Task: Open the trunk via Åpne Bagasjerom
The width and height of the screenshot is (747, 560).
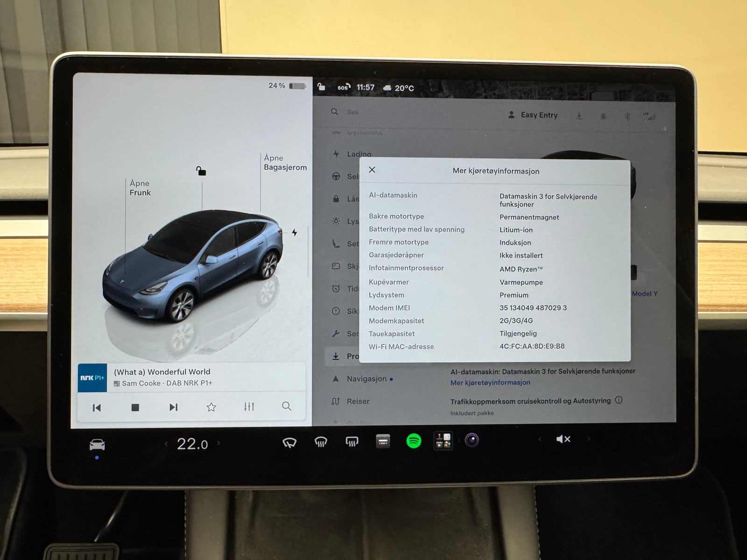Action: [285, 162]
